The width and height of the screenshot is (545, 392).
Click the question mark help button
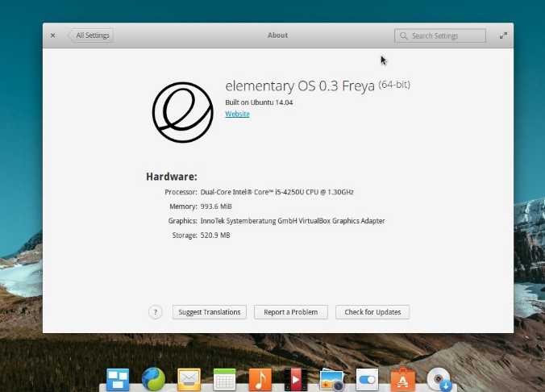pos(156,312)
